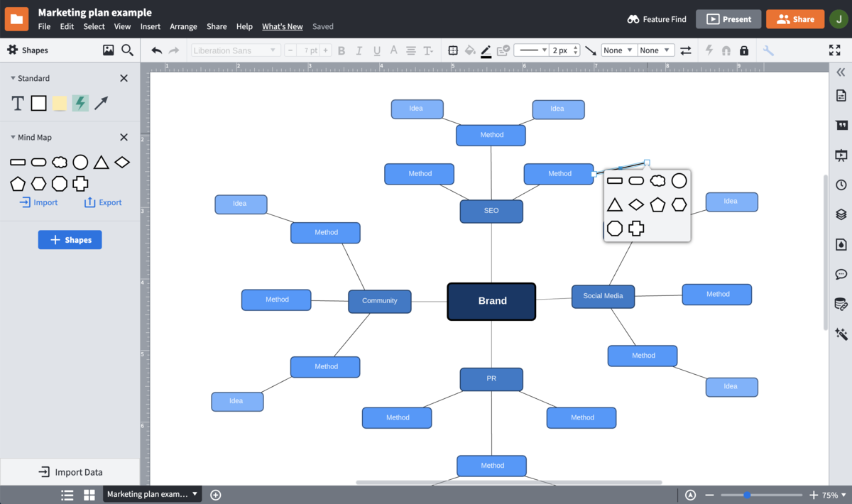Viewport: 852px width, 504px height.
Task: Select the fill color bucket tool
Action: [470, 50]
